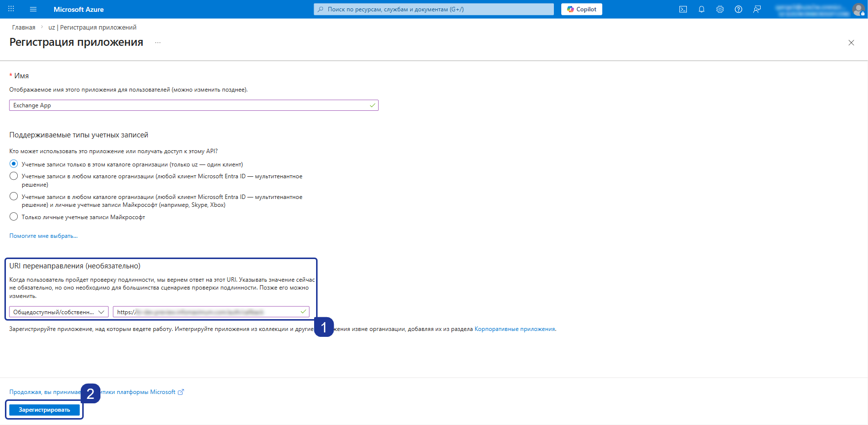Screen dimensions: 868x425
Task: Close the app registration pane
Action: 851,43
